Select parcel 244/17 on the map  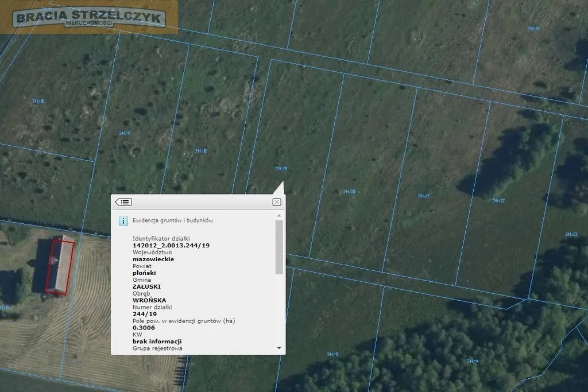tap(125, 133)
